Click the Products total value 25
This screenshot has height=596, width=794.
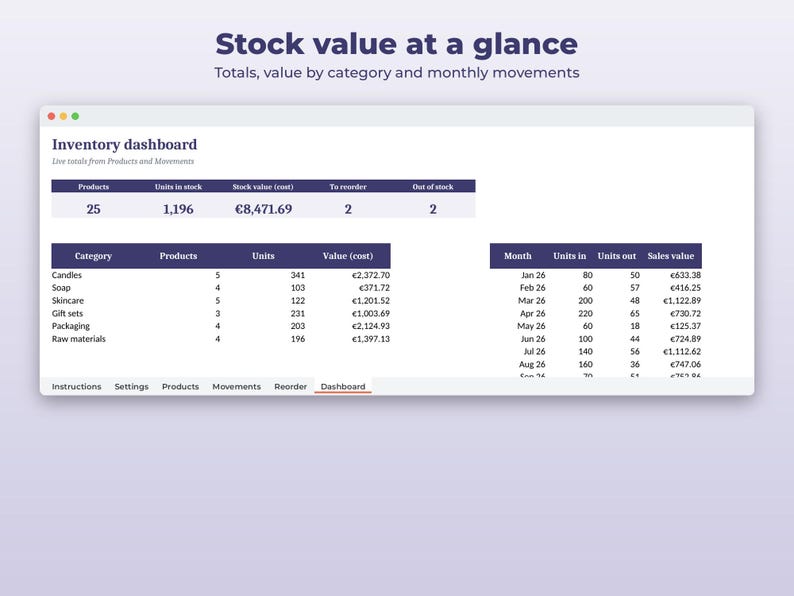(x=93, y=209)
